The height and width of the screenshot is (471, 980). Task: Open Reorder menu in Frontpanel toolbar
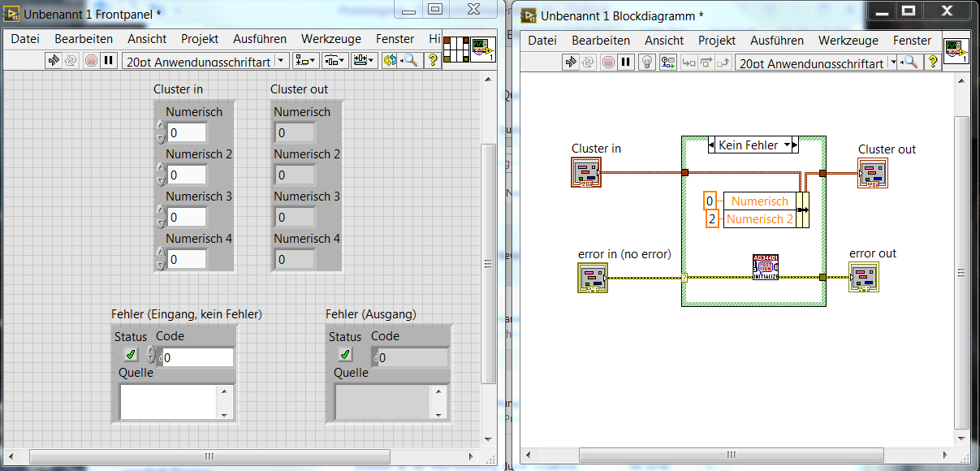coord(390,60)
